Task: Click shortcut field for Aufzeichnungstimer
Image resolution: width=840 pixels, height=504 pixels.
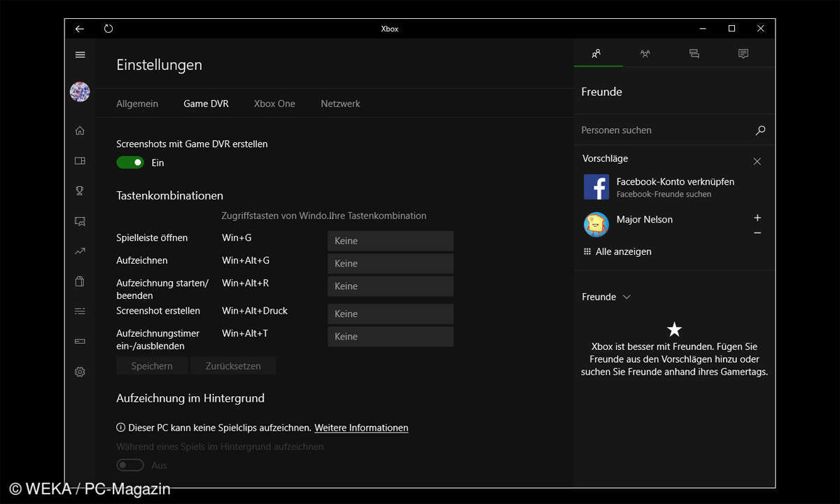Action: 391,337
